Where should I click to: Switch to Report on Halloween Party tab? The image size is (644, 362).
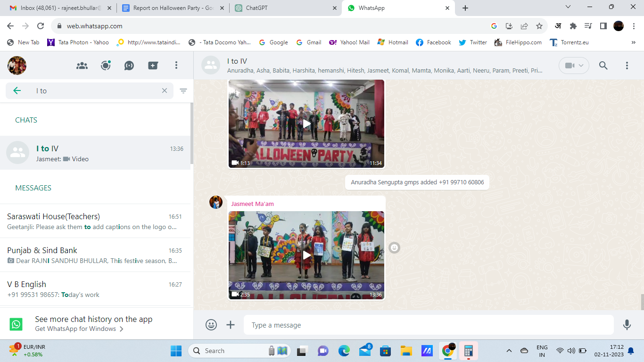click(x=173, y=8)
